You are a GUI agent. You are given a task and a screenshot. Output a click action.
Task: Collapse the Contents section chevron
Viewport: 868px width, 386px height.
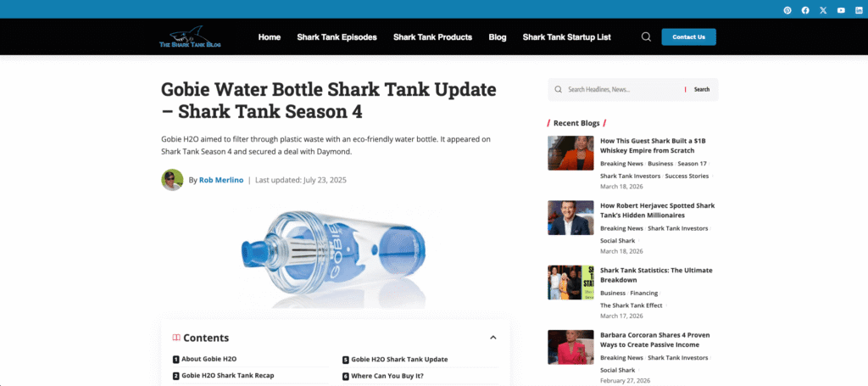click(493, 338)
